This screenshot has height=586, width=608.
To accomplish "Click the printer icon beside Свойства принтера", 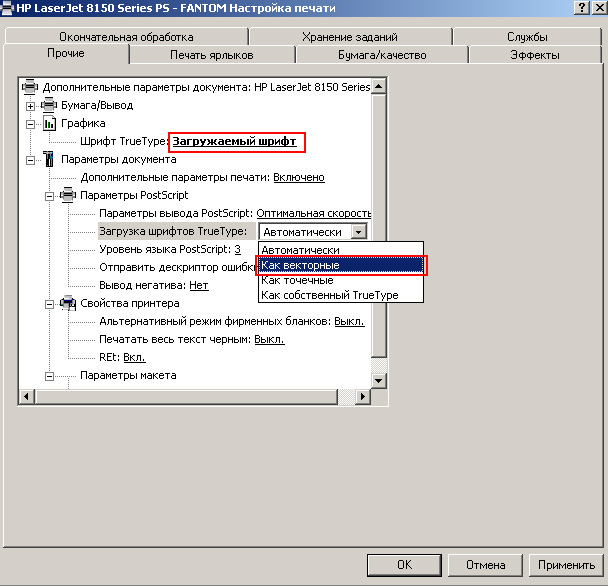I will 68,303.
